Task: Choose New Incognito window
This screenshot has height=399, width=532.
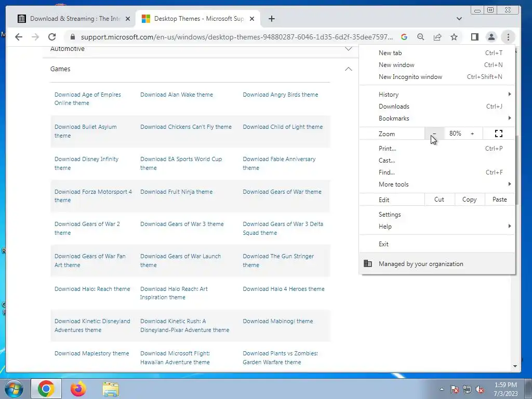Action: (x=437, y=77)
